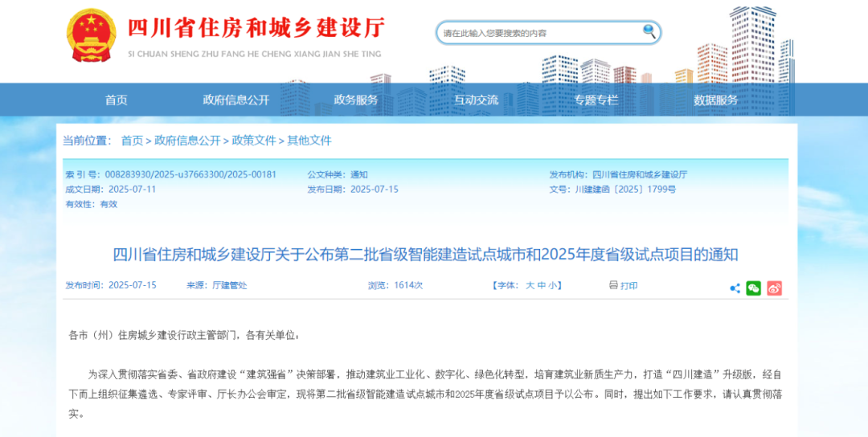Open the 专题专栏 navigation menu

596,100
